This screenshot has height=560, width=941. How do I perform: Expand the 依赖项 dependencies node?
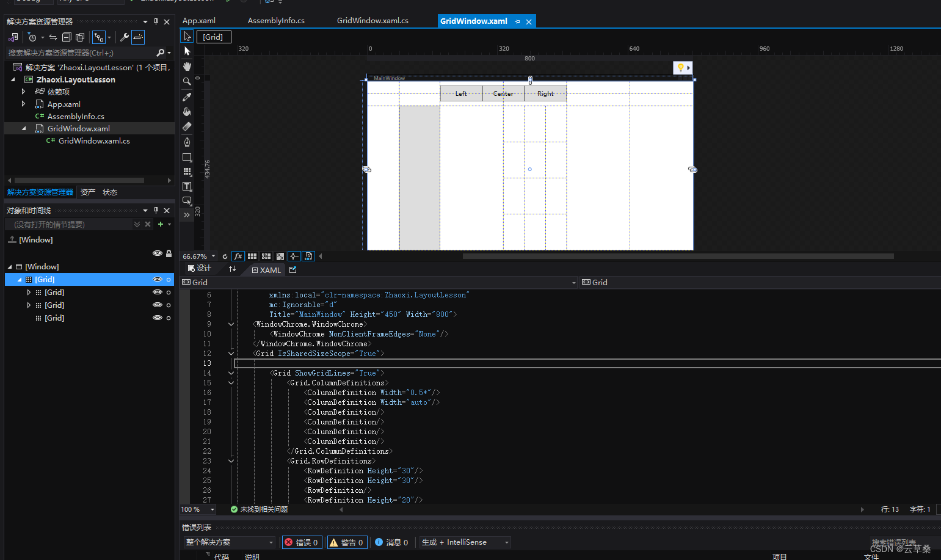click(24, 92)
